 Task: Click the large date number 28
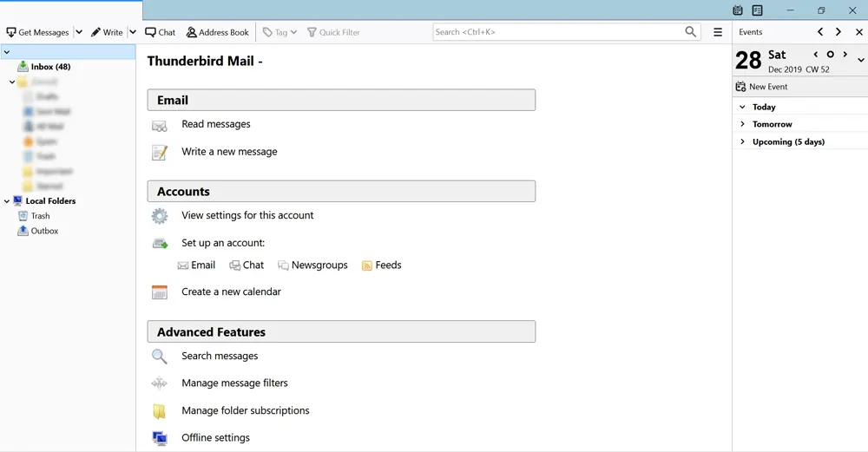coord(748,61)
